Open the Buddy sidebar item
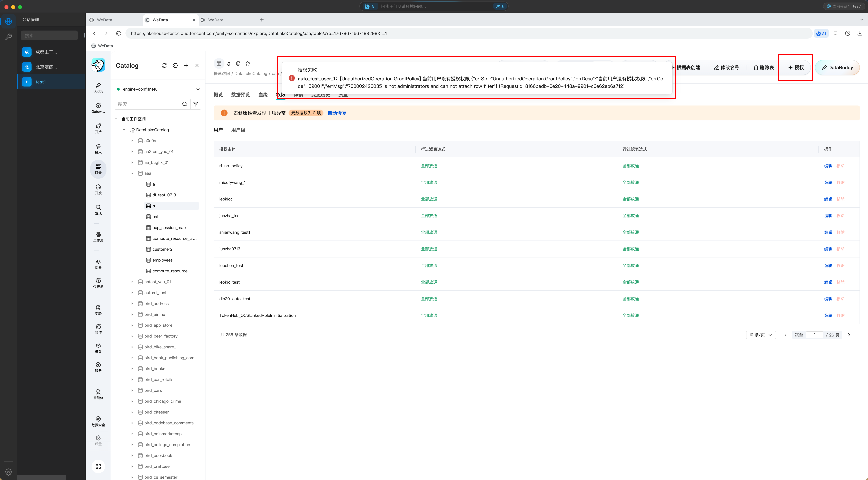Screen dimensions: 868x480 coord(98,88)
